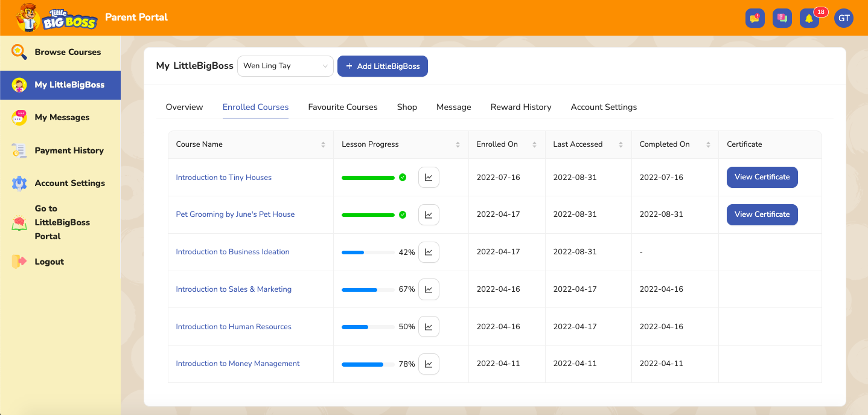Image resolution: width=868 pixels, height=415 pixels.
Task: Click the Sales & Marketing progress bar
Action: coord(368,290)
